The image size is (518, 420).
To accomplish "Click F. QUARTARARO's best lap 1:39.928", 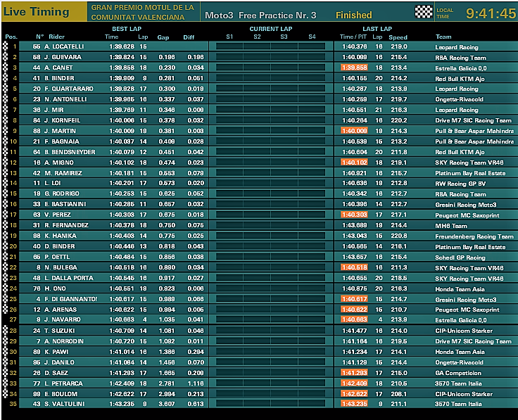I will click(122, 89).
